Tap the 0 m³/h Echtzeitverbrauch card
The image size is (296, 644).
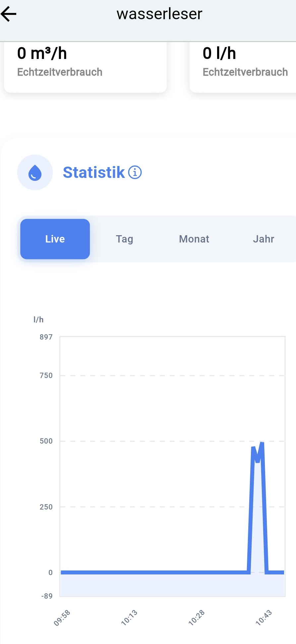coord(85,66)
